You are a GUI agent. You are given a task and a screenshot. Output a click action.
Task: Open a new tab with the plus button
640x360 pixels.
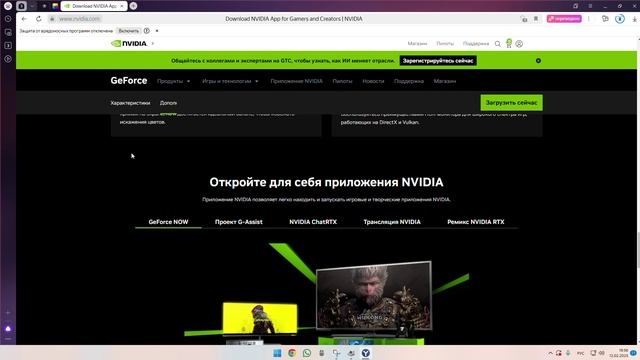133,6
